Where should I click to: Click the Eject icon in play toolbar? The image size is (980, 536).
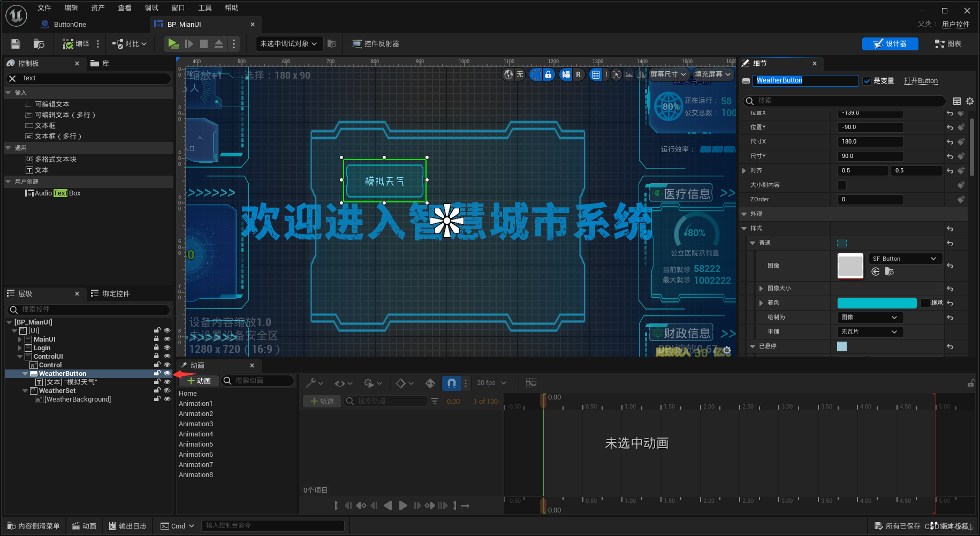coord(219,44)
